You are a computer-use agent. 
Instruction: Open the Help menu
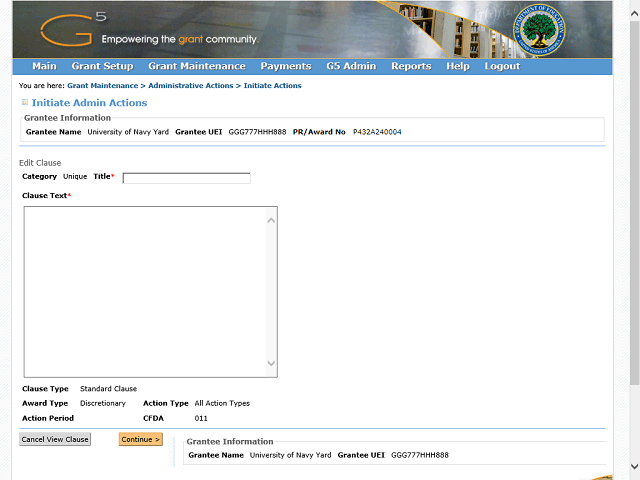[x=458, y=66]
